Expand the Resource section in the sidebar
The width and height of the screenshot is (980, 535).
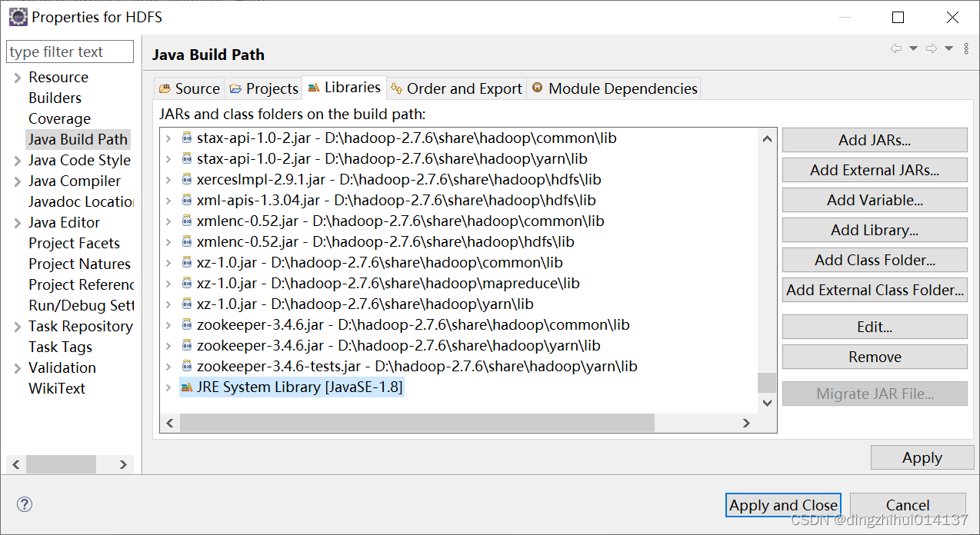tap(17, 77)
